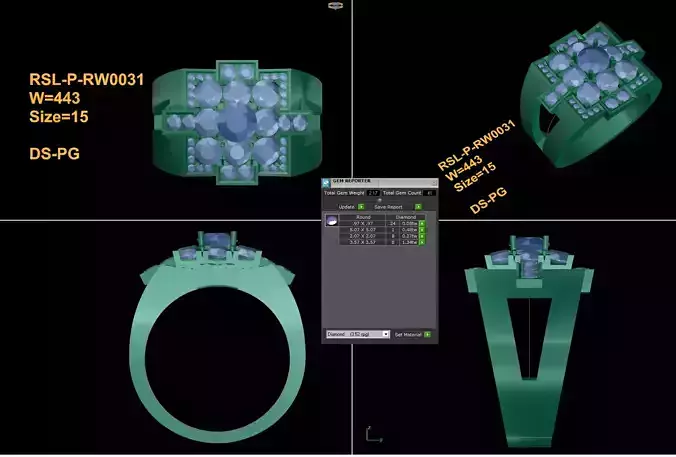676x457 pixels.
Task: Click the Total Gem Count value field
Action: point(429,193)
